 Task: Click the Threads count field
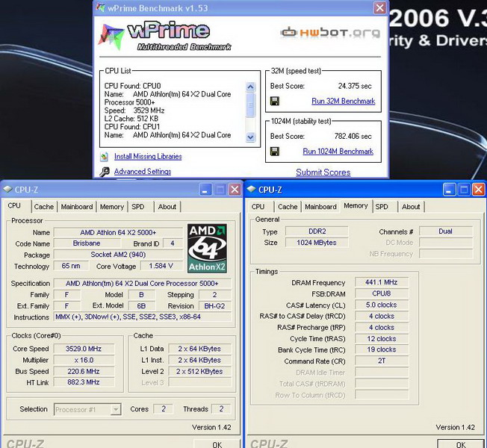(221, 409)
